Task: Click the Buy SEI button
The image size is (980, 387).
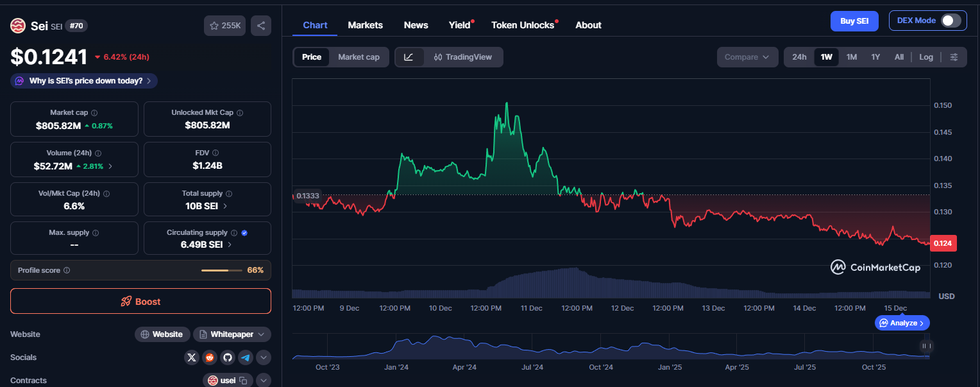Action: 854,20
